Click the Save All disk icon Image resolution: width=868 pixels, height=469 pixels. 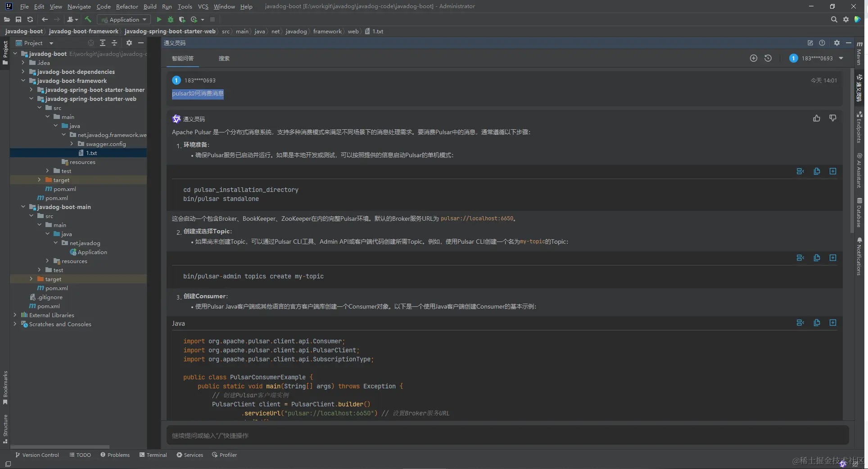(x=18, y=19)
